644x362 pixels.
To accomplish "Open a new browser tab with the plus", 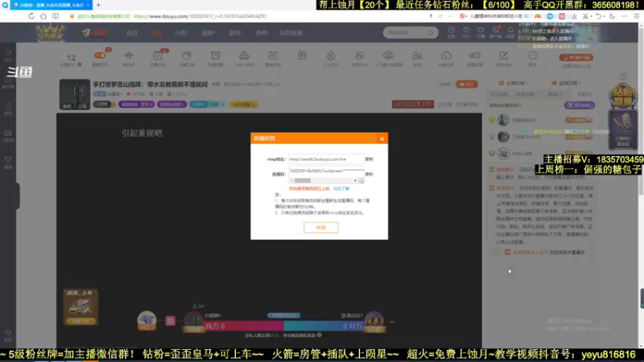I will coord(98,5).
